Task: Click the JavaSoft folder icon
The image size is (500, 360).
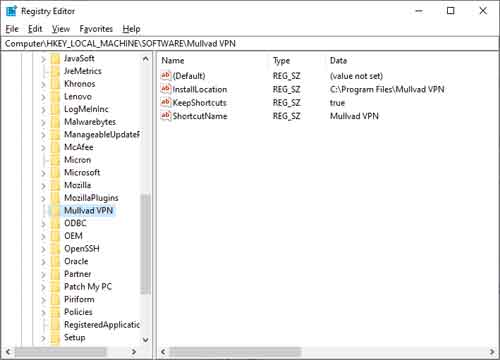Action: 55,59
